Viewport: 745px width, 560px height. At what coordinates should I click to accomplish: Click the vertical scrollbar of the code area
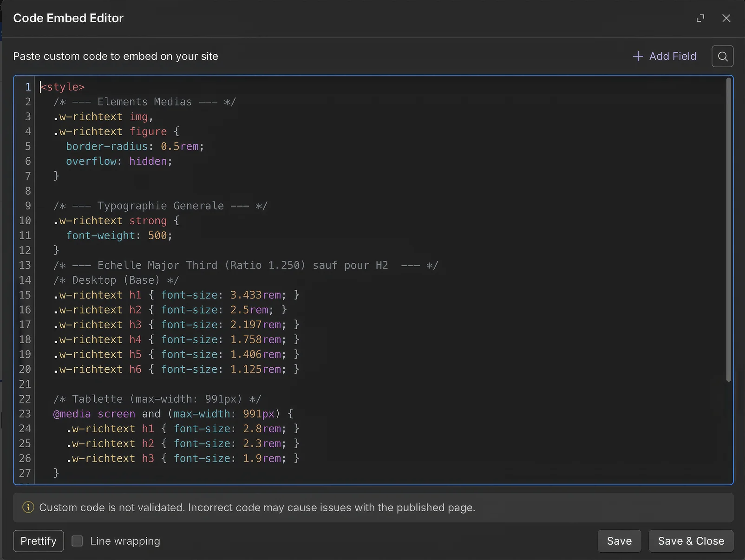[x=727, y=228]
